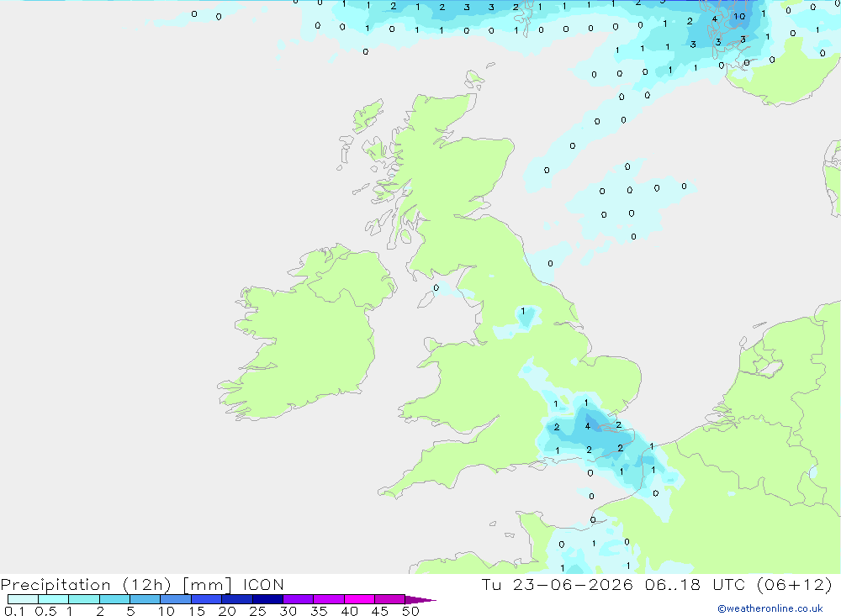Select the 30–35 mm purple legend segment

(x=299, y=599)
